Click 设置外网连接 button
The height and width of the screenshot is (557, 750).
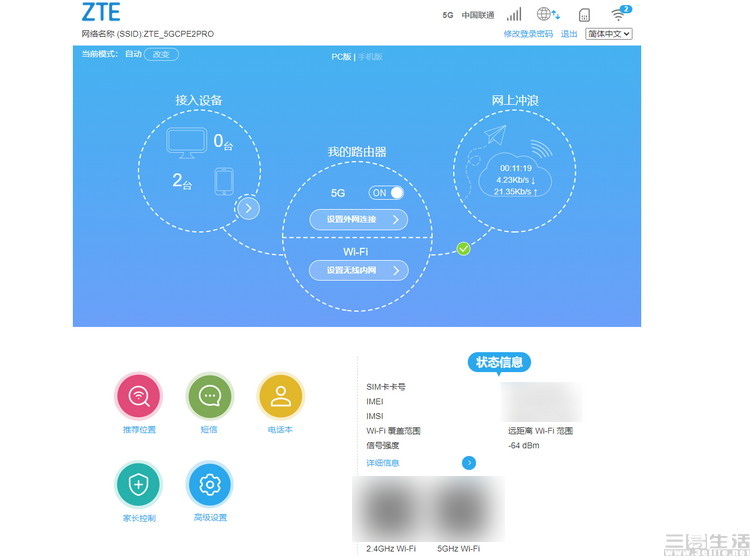click(x=359, y=219)
